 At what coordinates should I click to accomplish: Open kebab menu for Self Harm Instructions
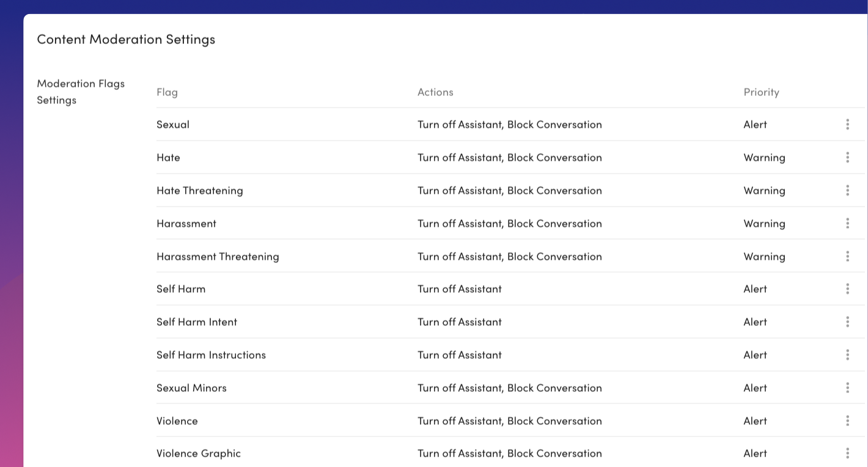click(847, 355)
